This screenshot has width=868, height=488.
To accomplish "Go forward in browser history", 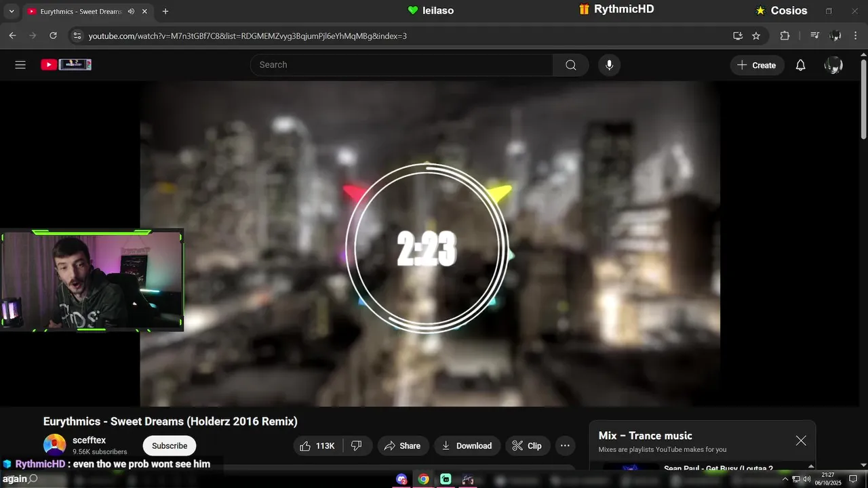I will 33,36.
